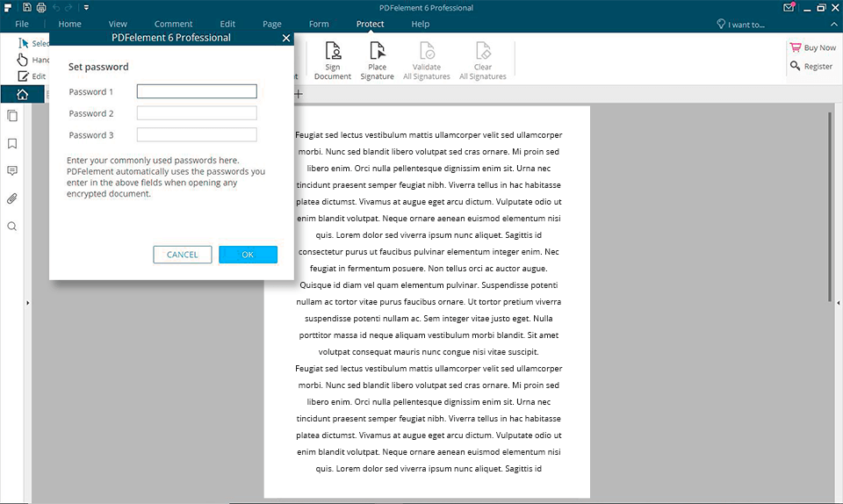Open the comments panel
This screenshot has height=504, width=843.
click(12, 171)
